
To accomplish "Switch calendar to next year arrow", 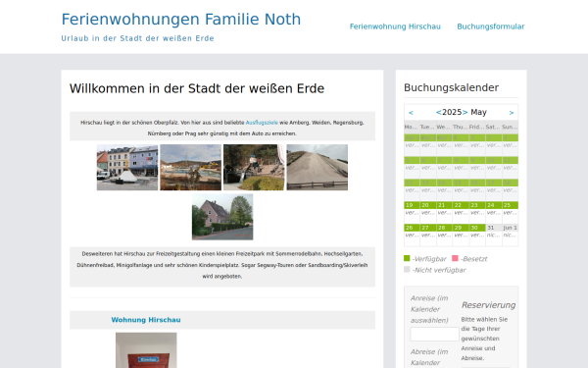I will click(x=465, y=112).
